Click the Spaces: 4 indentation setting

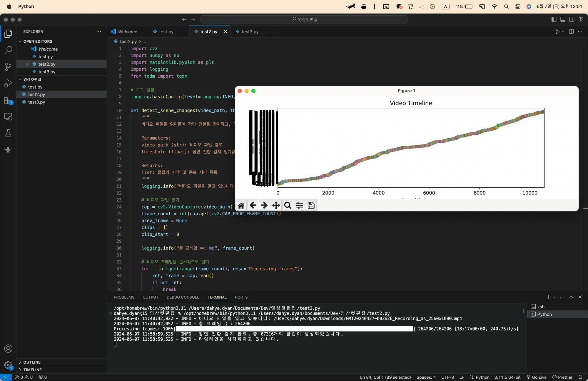(x=426, y=377)
